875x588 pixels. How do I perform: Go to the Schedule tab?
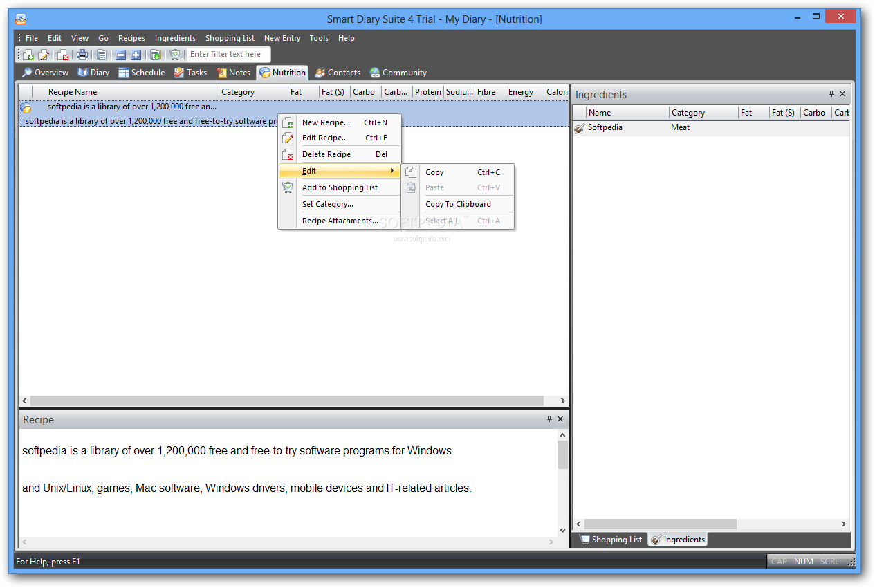point(142,73)
